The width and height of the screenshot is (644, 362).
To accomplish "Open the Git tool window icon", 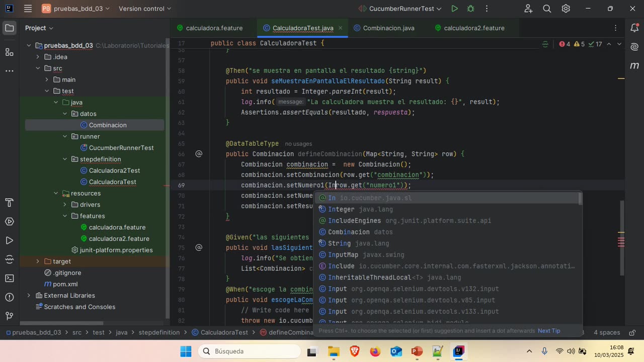I will coord(9,316).
